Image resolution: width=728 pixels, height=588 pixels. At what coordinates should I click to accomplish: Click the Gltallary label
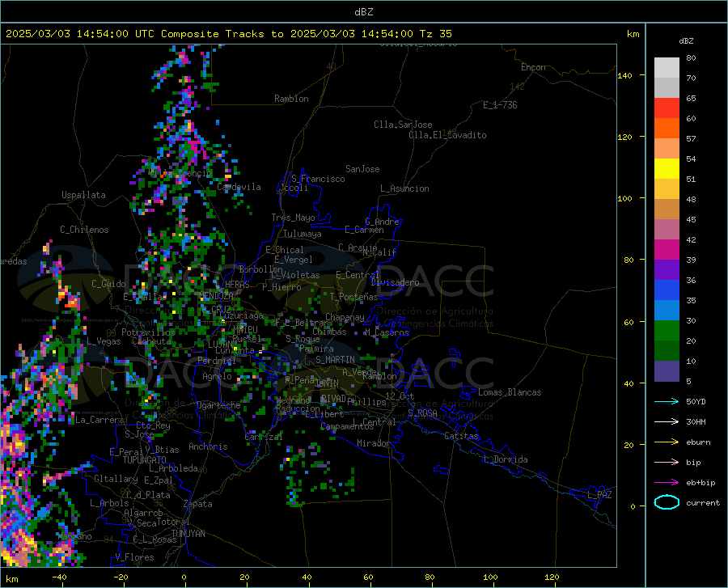pos(116,479)
